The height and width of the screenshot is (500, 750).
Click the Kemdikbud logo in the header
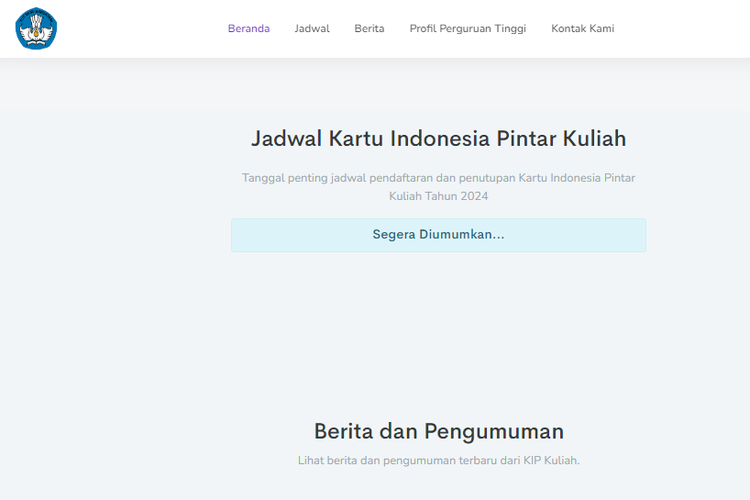(x=36, y=29)
